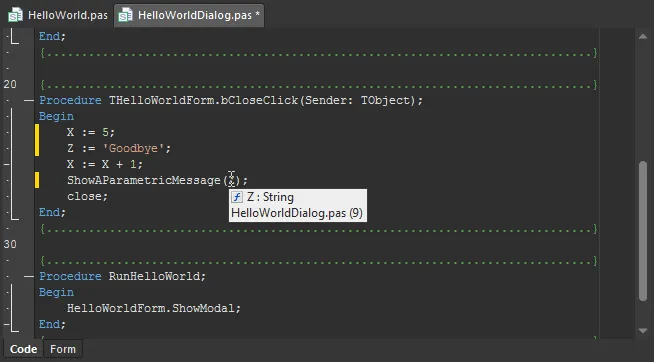Click the HelloWorld.pas script file icon
The width and height of the screenshot is (654, 362).
(15, 15)
